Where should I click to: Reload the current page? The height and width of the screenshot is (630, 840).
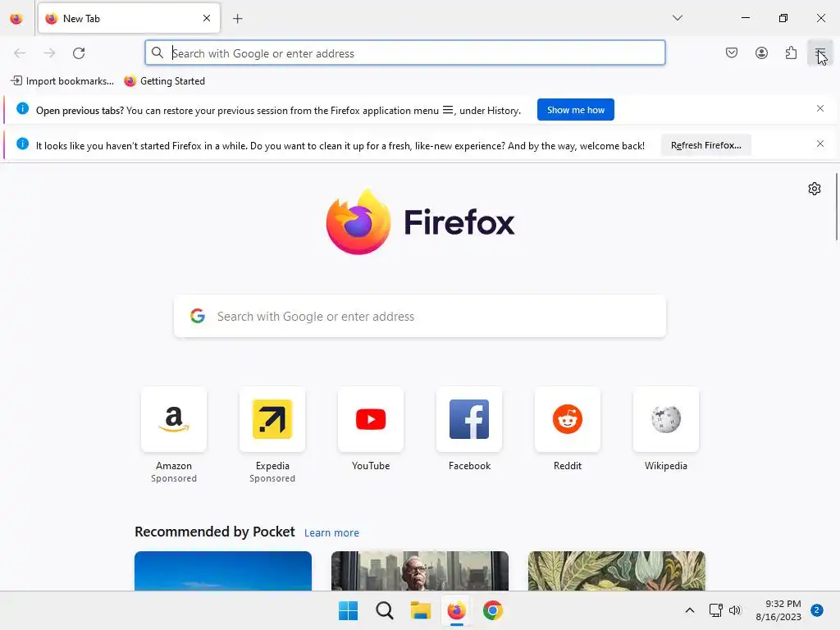[79, 53]
